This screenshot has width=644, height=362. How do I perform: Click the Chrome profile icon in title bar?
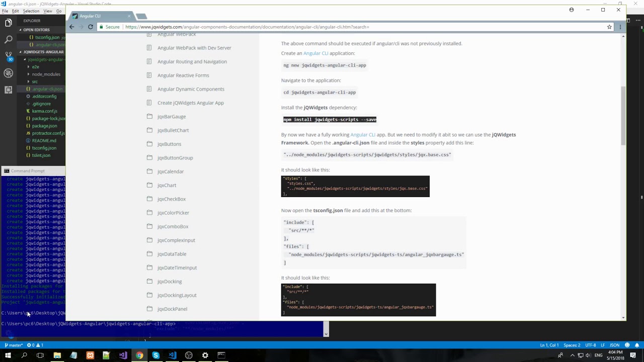[572, 10]
